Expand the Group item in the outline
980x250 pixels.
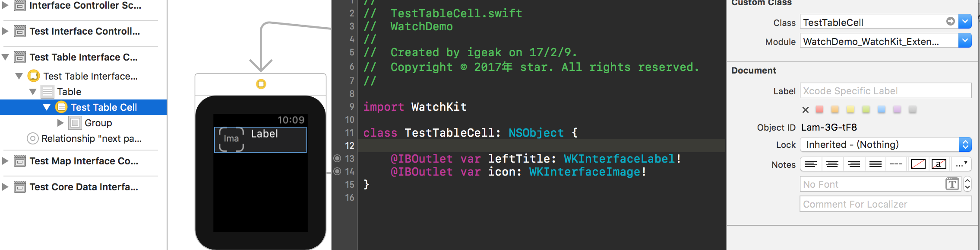60,123
